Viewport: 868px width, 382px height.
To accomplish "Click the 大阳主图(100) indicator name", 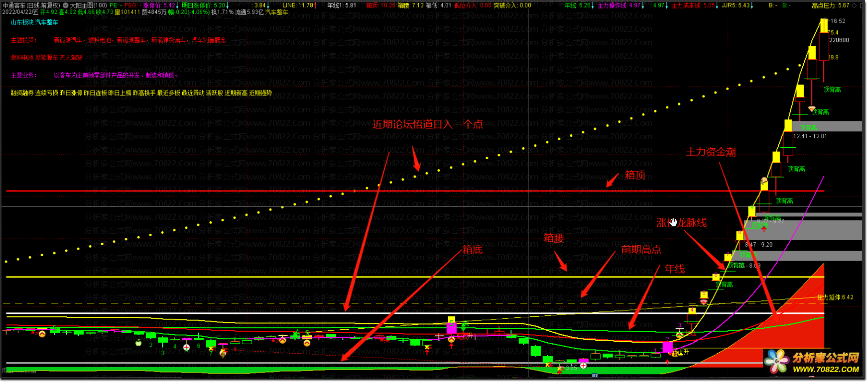I will (89, 5).
